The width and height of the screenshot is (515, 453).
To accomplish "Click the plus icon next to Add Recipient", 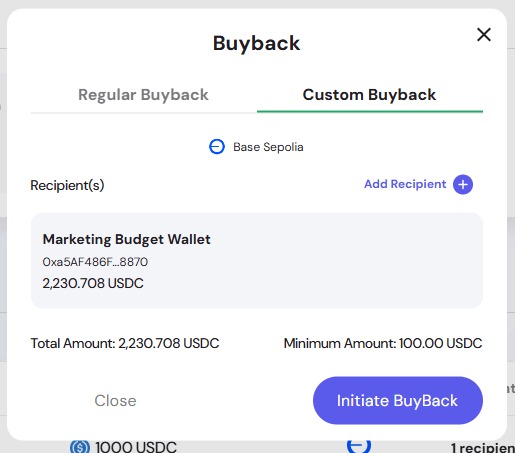I will 463,184.
